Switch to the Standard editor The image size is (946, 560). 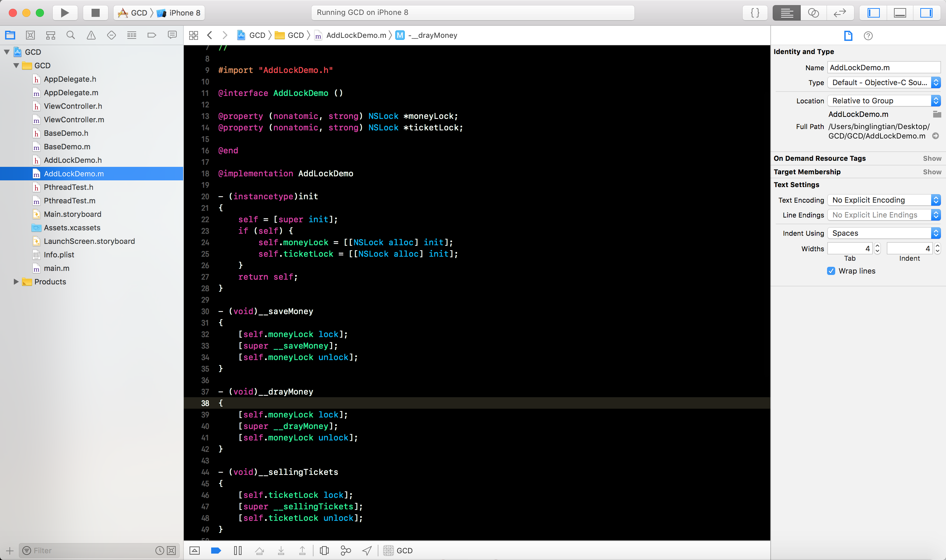coord(787,13)
